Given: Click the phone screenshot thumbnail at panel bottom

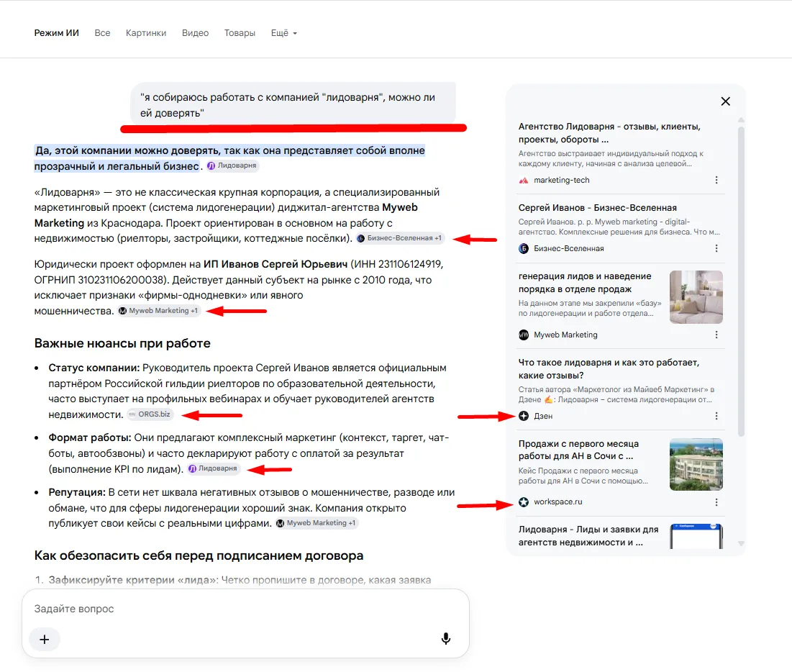Looking at the screenshot, I should click(696, 536).
